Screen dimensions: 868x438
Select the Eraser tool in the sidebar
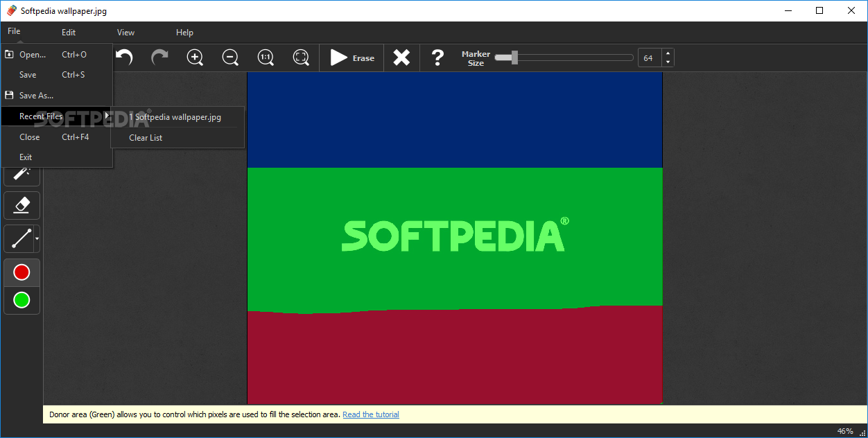[x=21, y=204]
